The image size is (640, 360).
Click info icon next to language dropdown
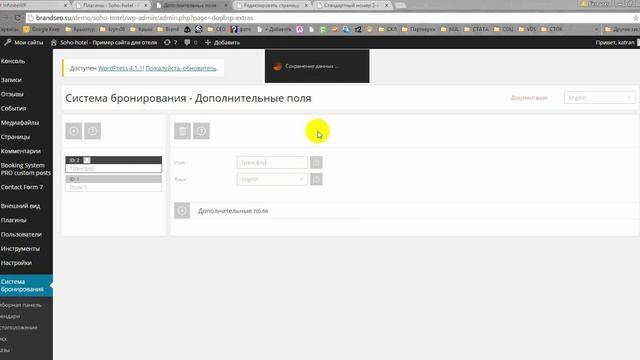point(316,179)
